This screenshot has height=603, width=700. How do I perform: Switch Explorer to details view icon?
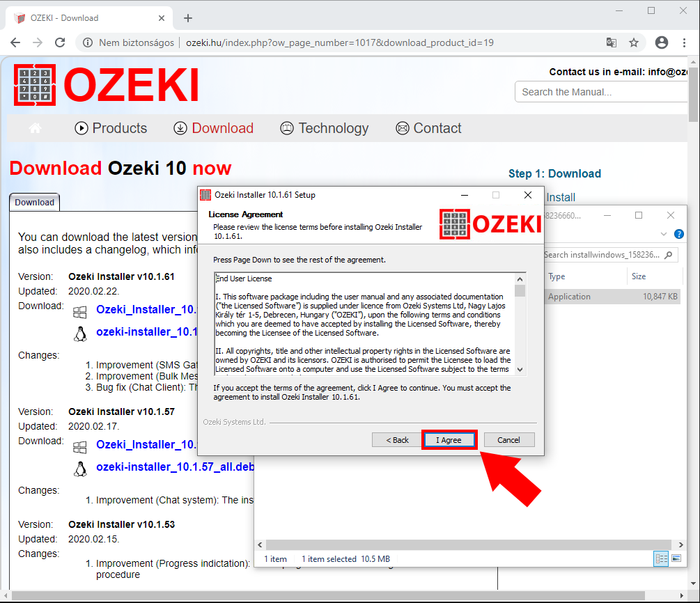661,558
